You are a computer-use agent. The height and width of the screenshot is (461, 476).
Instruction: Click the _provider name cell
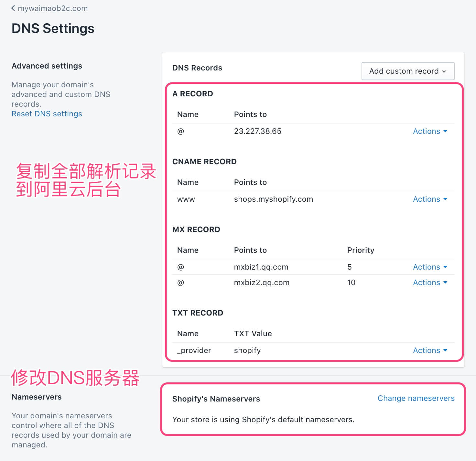coord(194,351)
